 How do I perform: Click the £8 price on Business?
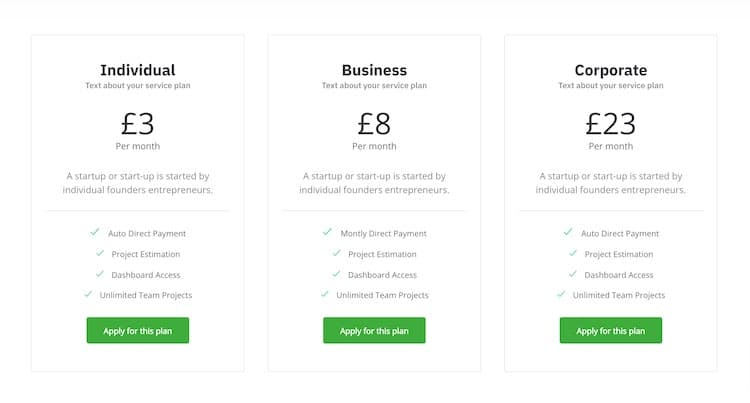[x=374, y=123]
